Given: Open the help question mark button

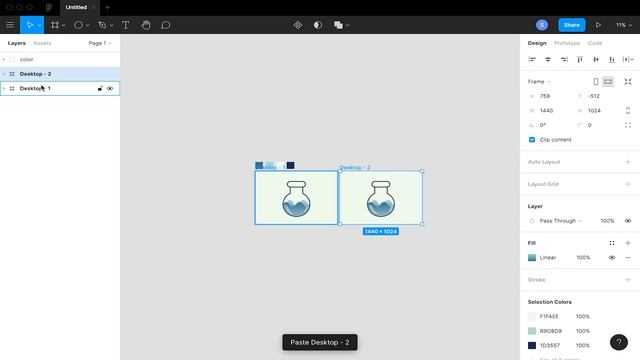Looking at the screenshot, I should pos(619,342).
